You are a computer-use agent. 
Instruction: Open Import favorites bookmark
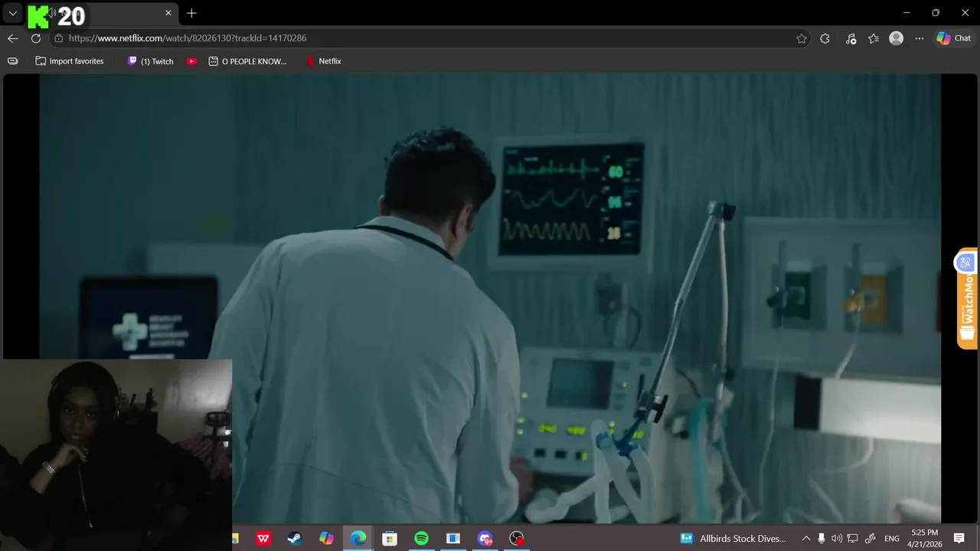click(70, 61)
